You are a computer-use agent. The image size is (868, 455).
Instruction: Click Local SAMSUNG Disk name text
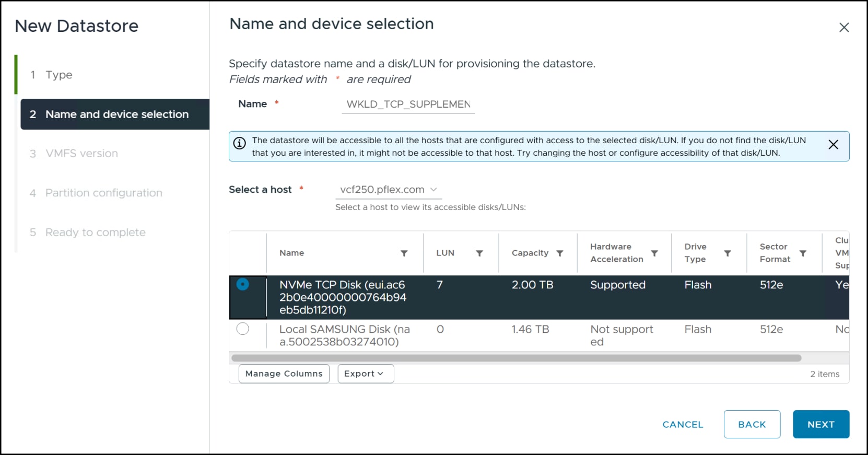tap(345, 335)
